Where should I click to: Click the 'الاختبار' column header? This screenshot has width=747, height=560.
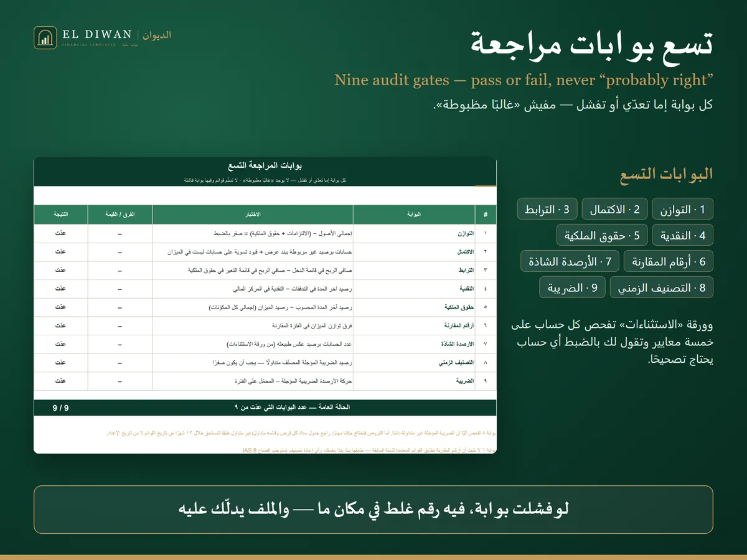point(252,215)
